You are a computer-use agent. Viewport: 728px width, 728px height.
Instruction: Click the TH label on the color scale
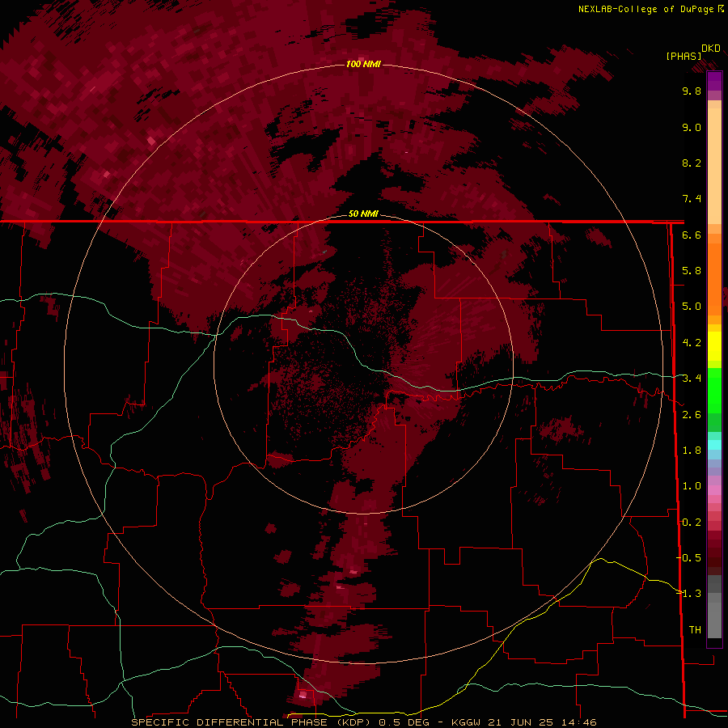point(695,630)
